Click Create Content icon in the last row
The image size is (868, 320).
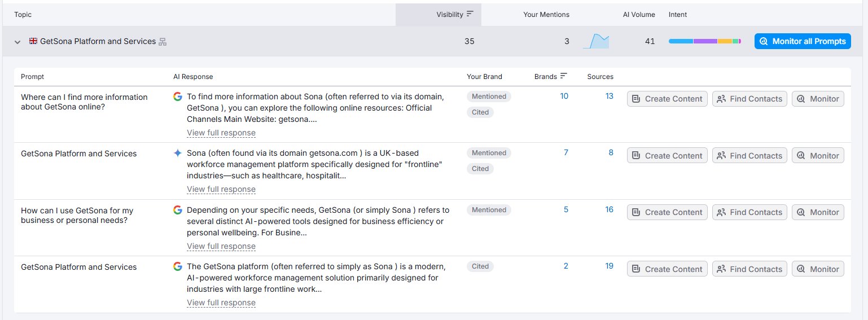[x=636, y=269]
